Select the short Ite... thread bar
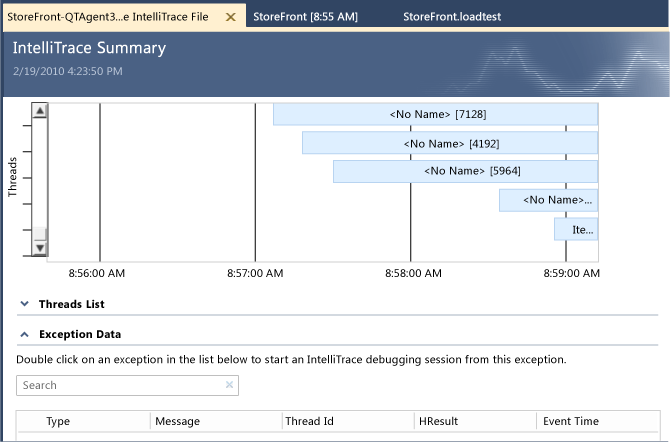This screenshot has height=442, width=670. 576,229
